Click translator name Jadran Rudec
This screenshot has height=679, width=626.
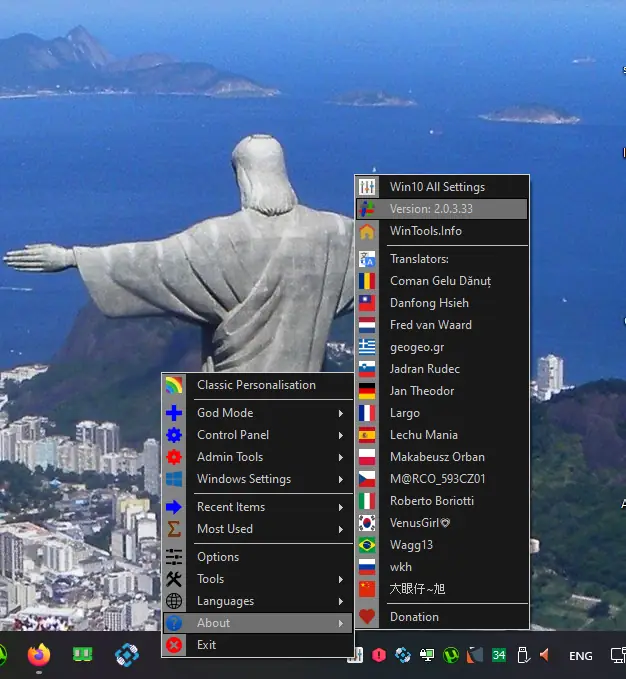pyautogui.click(x=425, y=369)
